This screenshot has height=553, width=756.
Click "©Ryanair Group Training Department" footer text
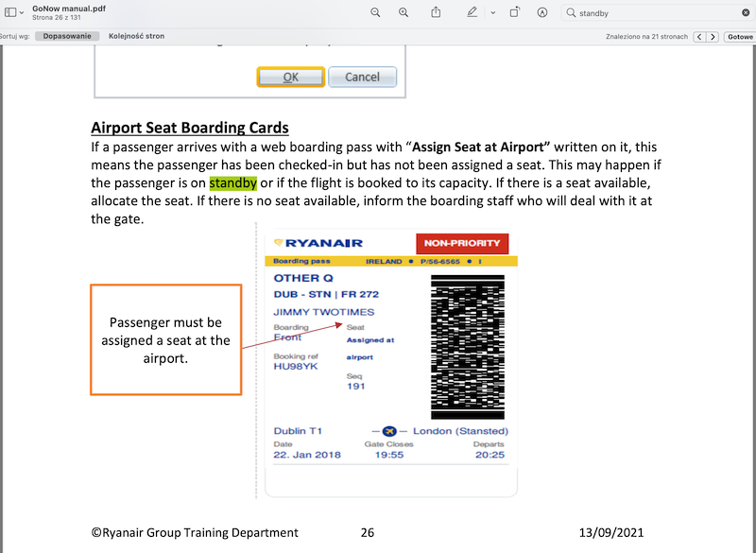coord(195,533)
